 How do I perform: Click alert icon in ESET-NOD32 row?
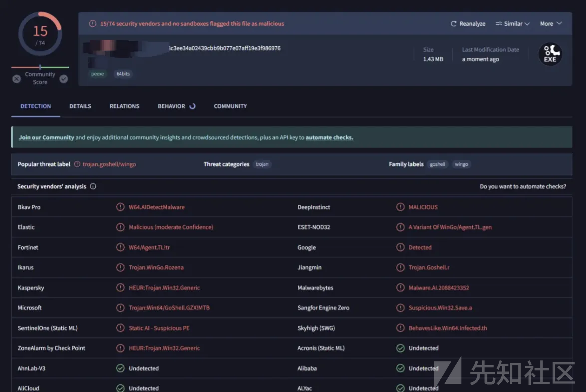[400, 227]
